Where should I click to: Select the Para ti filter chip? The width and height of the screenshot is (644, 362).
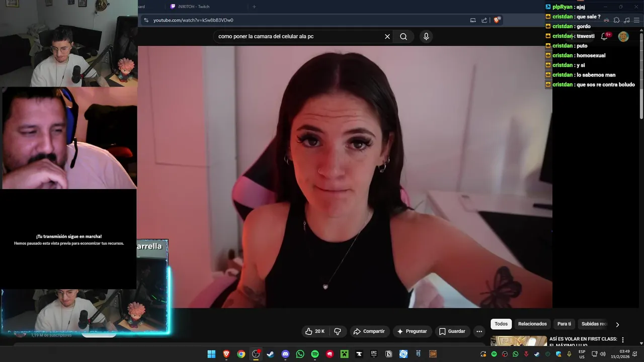564,324
